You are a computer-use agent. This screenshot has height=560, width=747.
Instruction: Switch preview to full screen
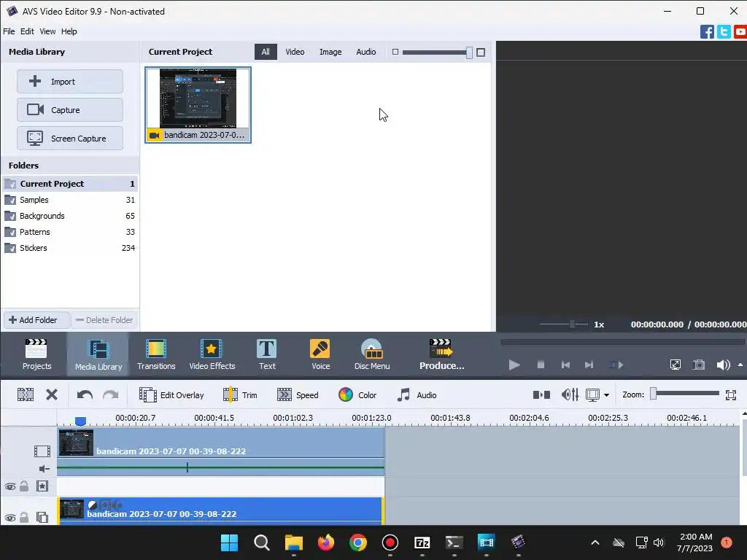pyautogui.click(x=675, y=365)
